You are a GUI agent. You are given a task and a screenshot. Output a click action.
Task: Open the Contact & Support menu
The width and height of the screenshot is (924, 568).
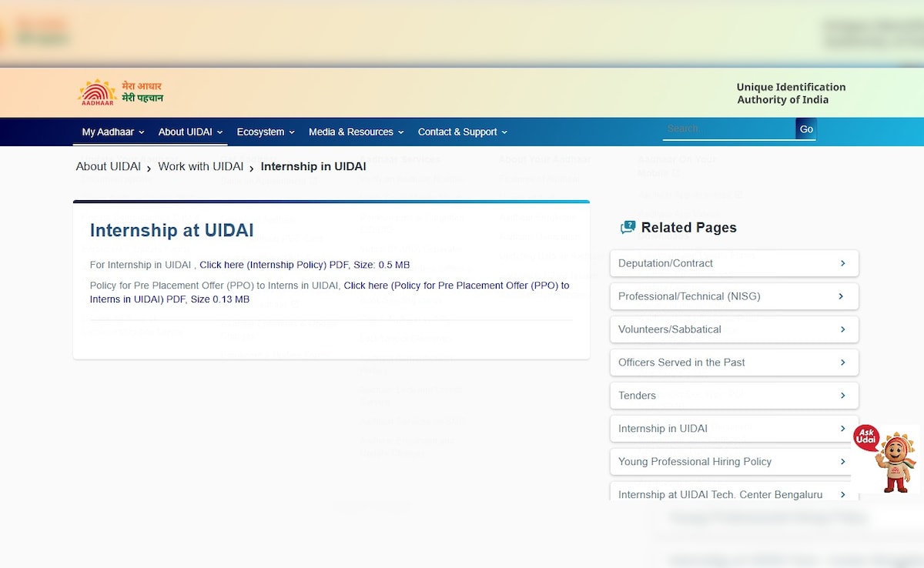pos(462,132)
